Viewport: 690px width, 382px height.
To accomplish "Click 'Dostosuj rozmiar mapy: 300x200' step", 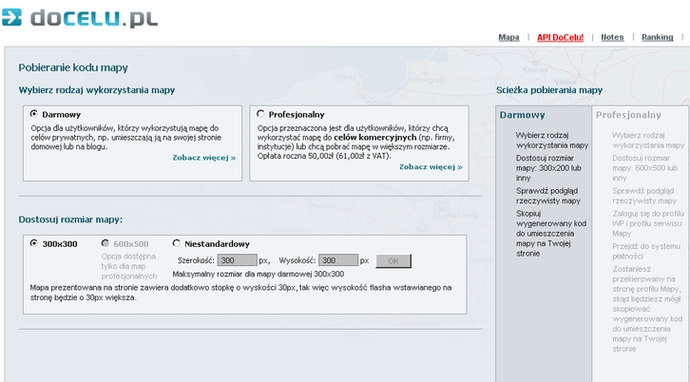I will [549, 168].
